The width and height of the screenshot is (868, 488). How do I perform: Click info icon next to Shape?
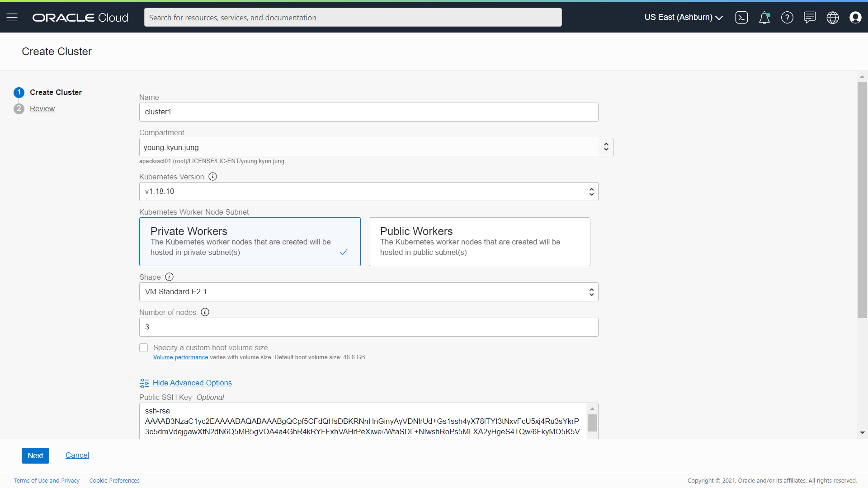(x=169, y=277)
